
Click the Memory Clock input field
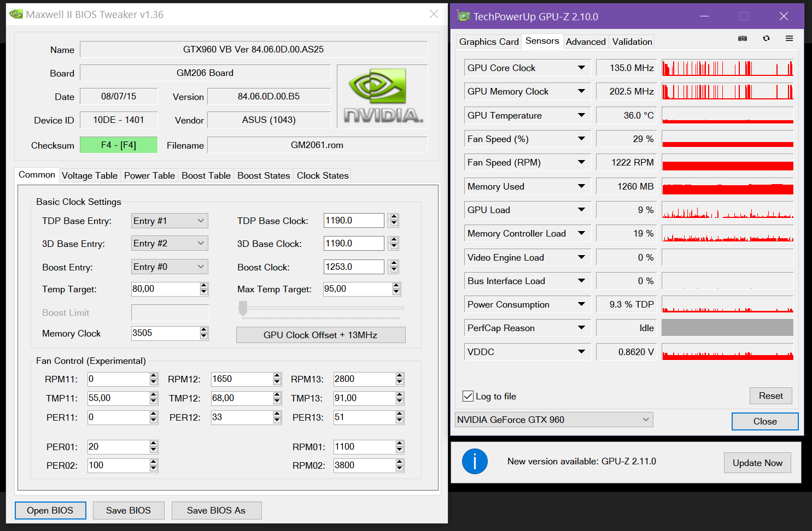pos(166,333)
